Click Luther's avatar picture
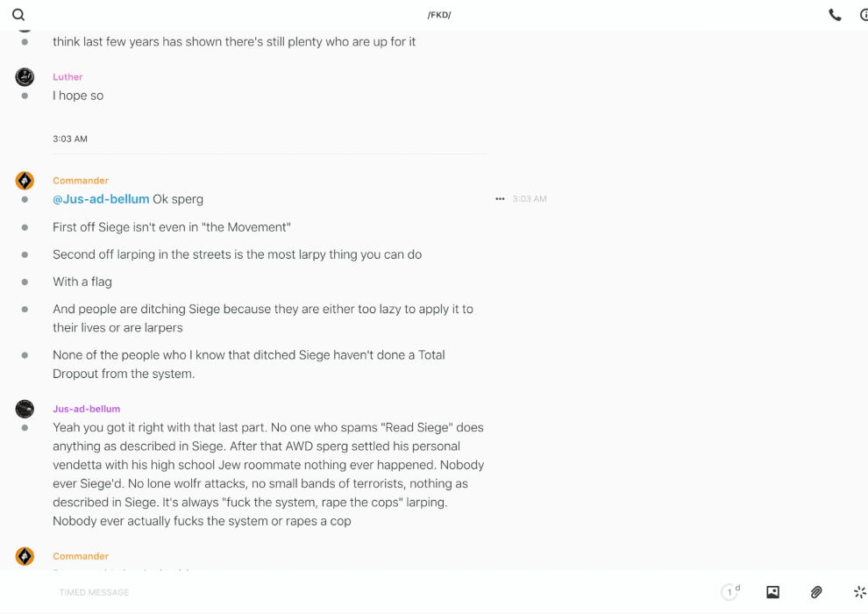868x614 pixels. tap(25, 76)
